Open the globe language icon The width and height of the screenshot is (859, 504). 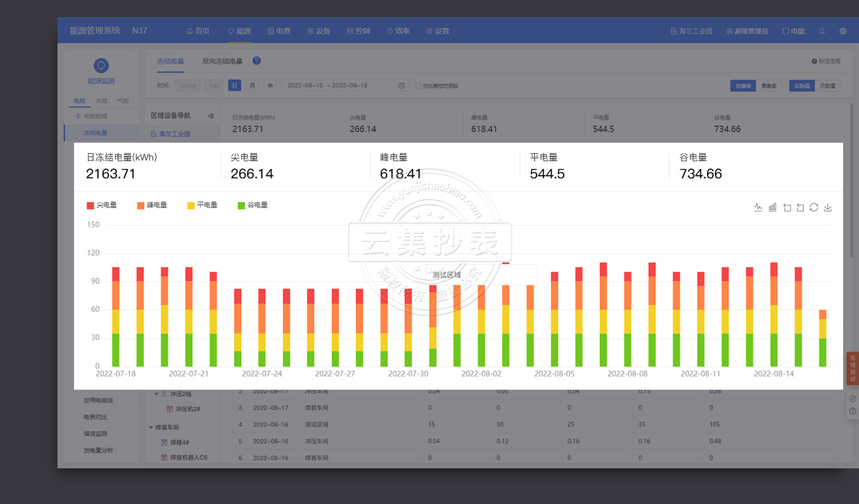(x=842, y=31)
